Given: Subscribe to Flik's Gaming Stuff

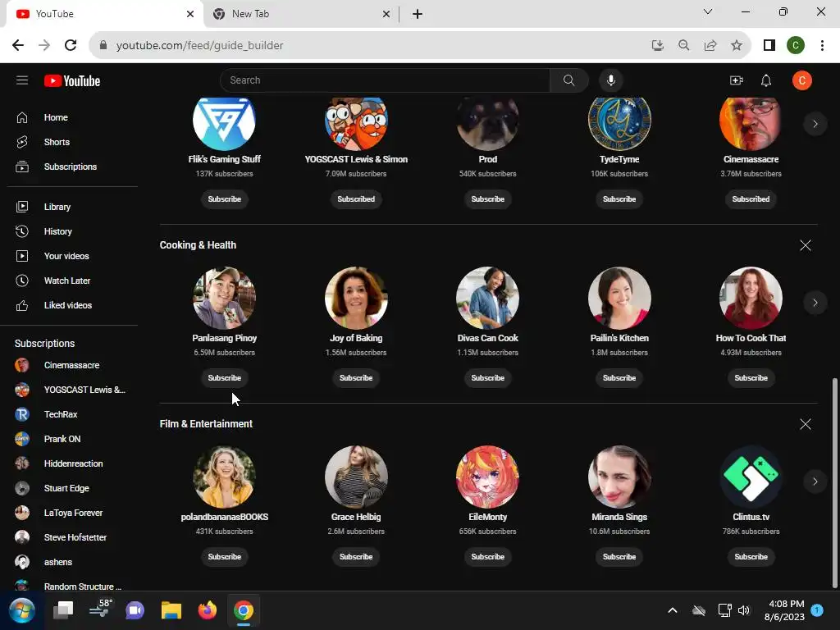Looking at the screenshot, I should click(225, 199).
